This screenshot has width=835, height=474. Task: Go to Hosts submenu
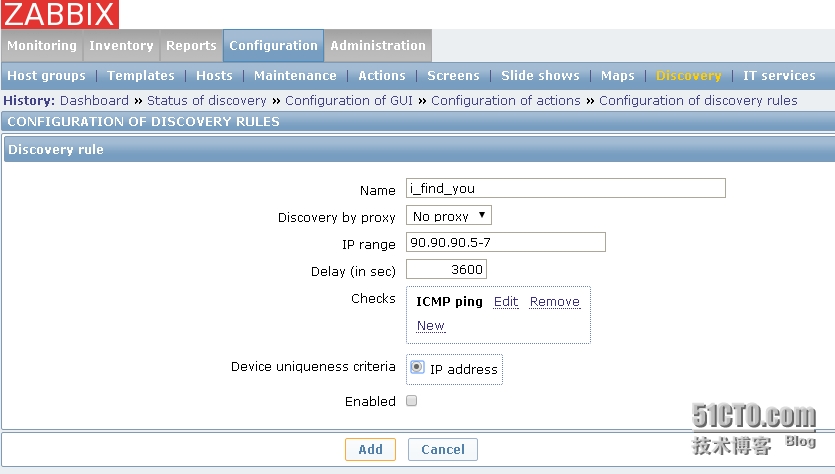pyautogui.click(x=214, y=76)
